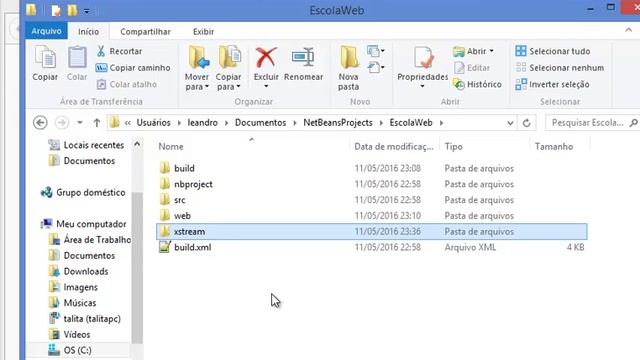Open the Histórico view
This screenshot has width=640, height=360.
(478, 84)
